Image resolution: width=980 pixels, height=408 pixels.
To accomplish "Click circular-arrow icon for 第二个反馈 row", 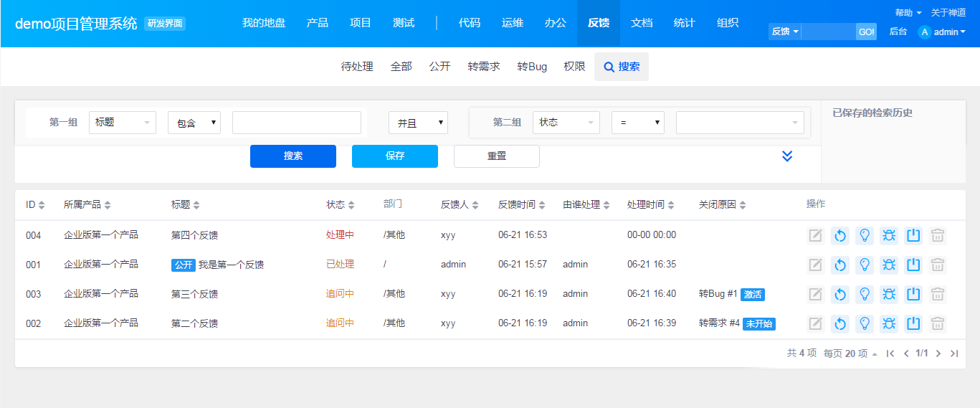I will click(x=840, y=323).
